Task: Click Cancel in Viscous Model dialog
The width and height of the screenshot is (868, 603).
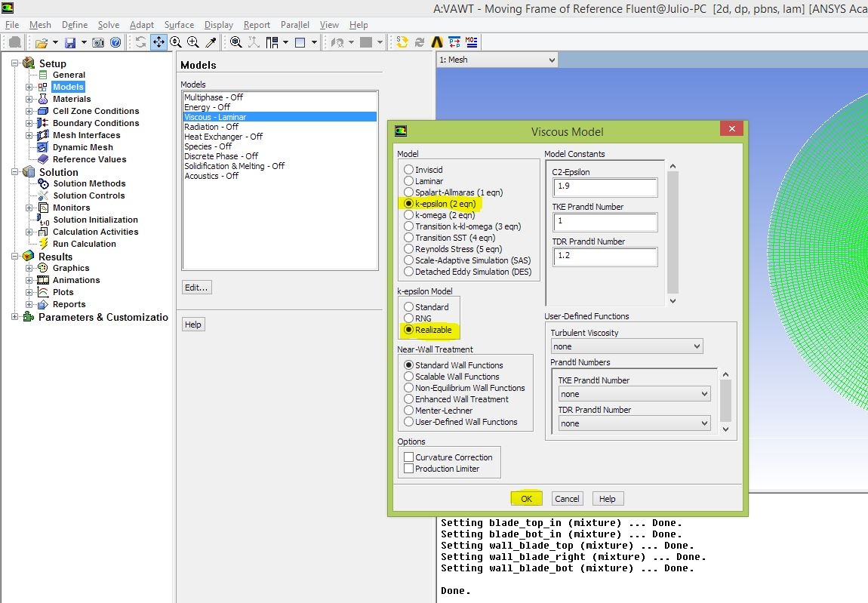Action: [567, 499]
